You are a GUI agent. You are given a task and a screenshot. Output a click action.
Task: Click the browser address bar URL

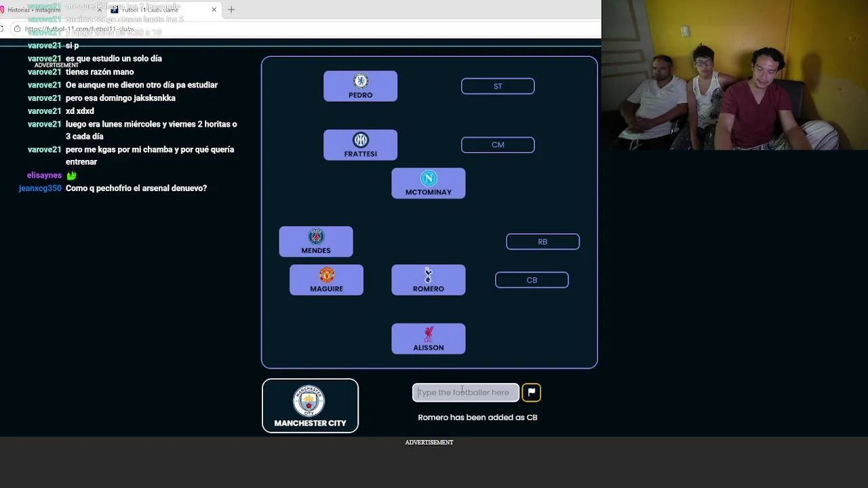point(79,29)
